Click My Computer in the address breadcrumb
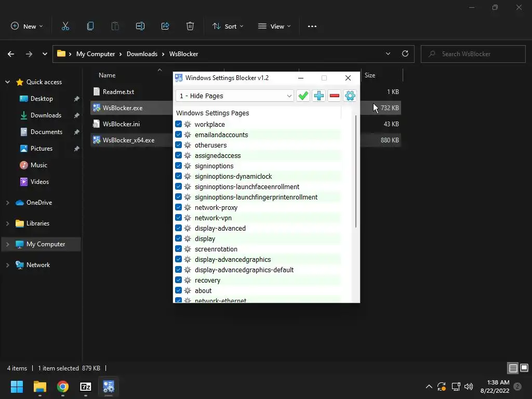This screenshot has height=399, width=532. [96, 54]
